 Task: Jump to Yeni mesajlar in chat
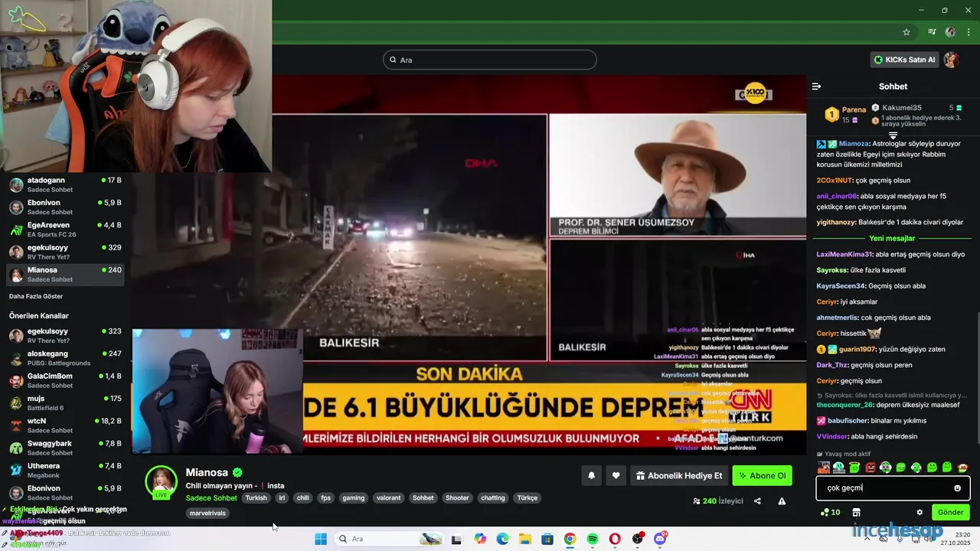click(x=892, y=238)
